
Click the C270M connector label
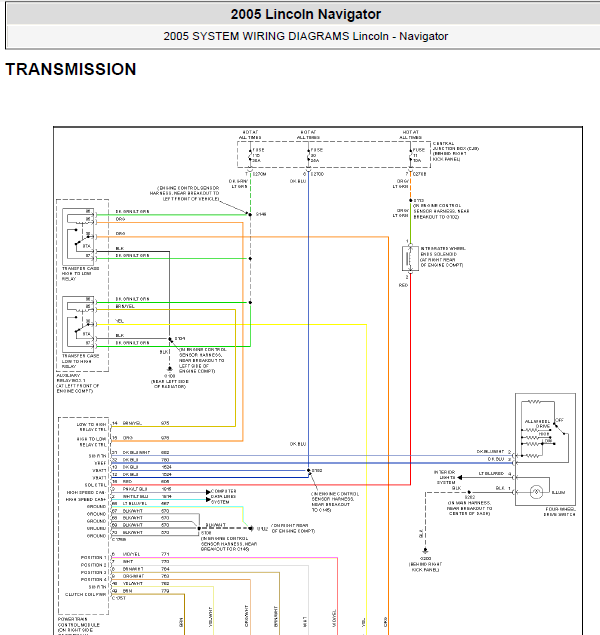[x=260, y=174]
